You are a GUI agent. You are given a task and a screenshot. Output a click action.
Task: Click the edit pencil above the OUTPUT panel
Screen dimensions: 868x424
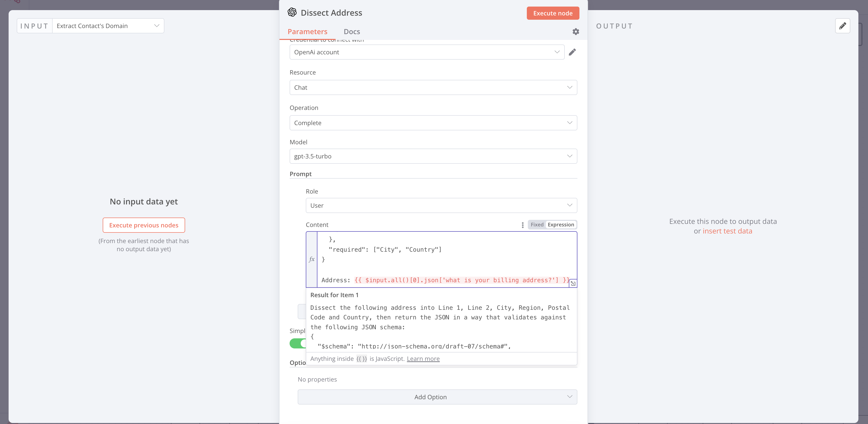pyautogui.click(x=843, y=26)
